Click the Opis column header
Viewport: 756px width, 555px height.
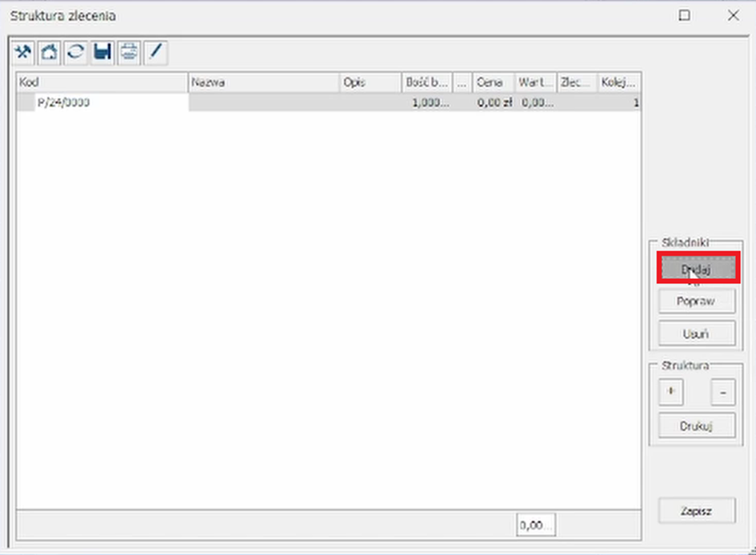point(369,82)
